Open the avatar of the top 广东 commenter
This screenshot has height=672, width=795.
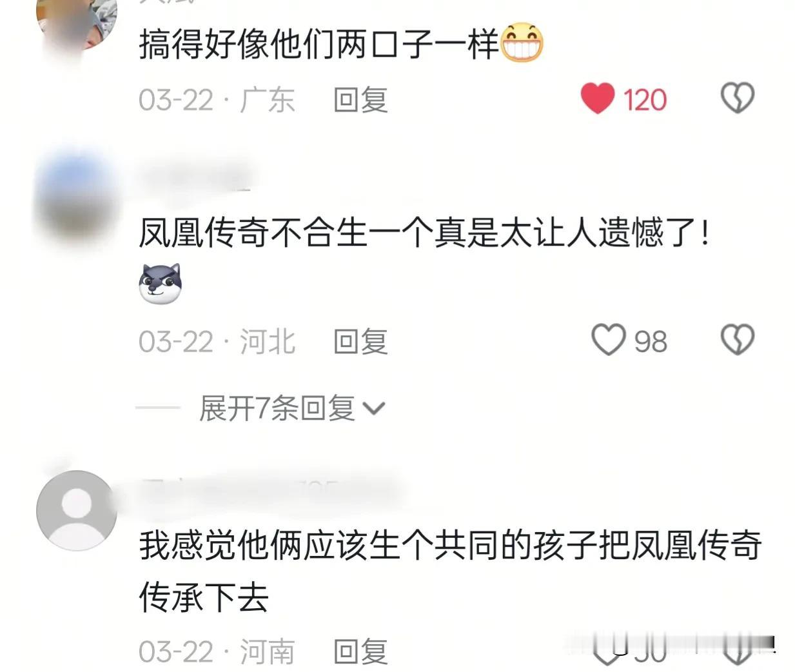click(77, 23)
